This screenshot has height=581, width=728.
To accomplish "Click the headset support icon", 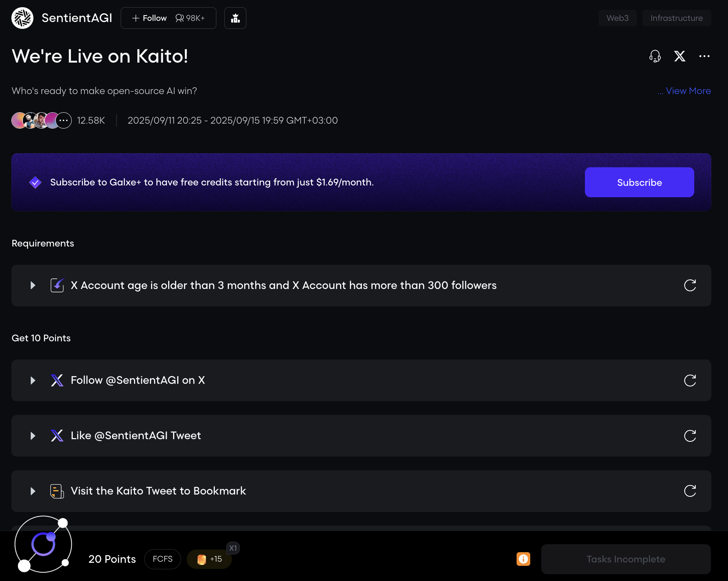I will [x=655, y=56].
